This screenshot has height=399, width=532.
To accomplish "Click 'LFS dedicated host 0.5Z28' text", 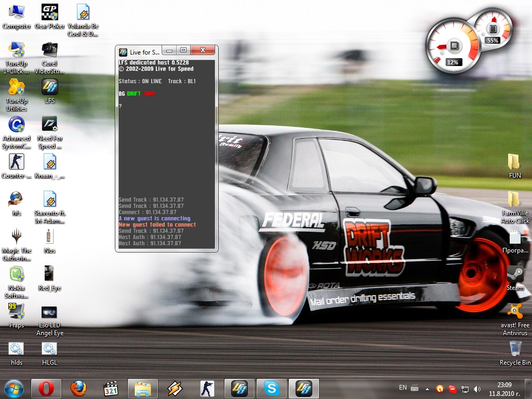I will pos(154,62).
